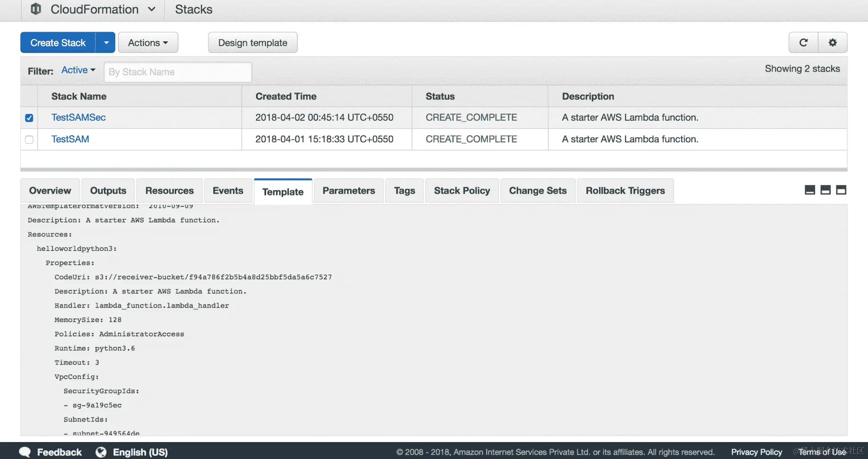This screenshot has height=459, width=868.
Task: Click the language globe icon
Action: pos(101,452)
